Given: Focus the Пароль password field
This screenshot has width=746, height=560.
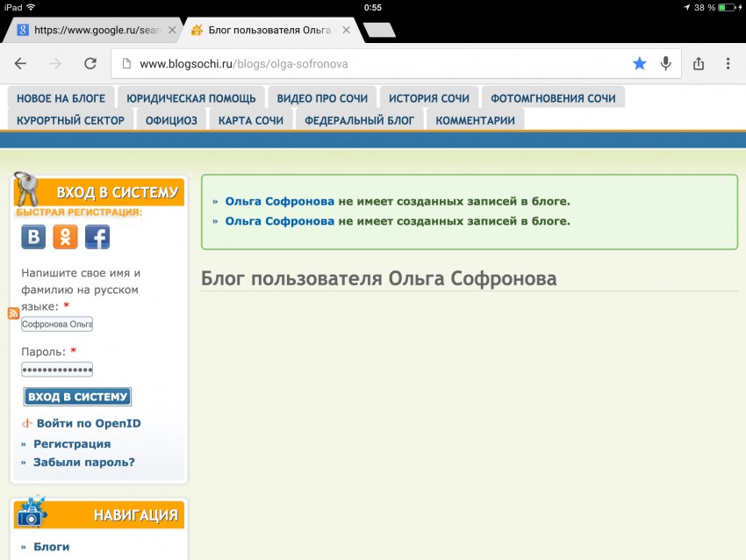Looking at the screenshot, I should tap(57, 370).
